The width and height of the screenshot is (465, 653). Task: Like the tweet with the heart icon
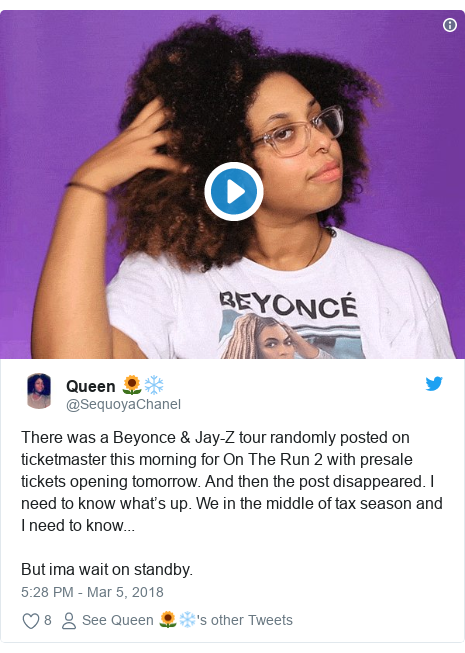pyautogui.click(x=31, y=621)
